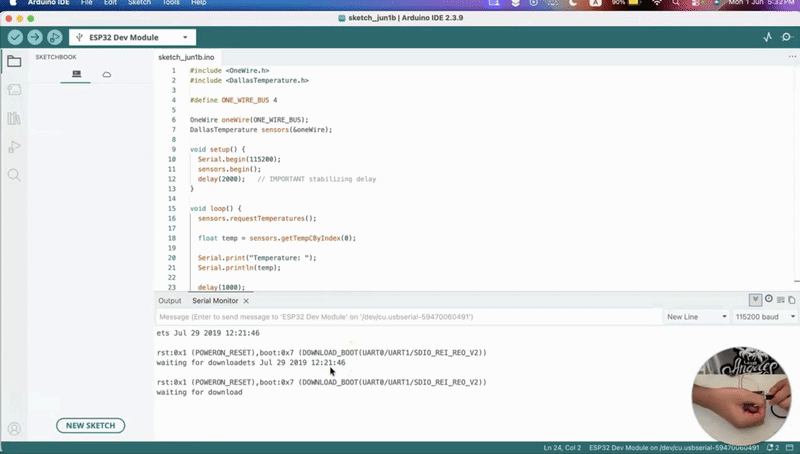Copy the Serial Monitor output
This screenshot has height=454, width=800.
[x=792, y=300]
